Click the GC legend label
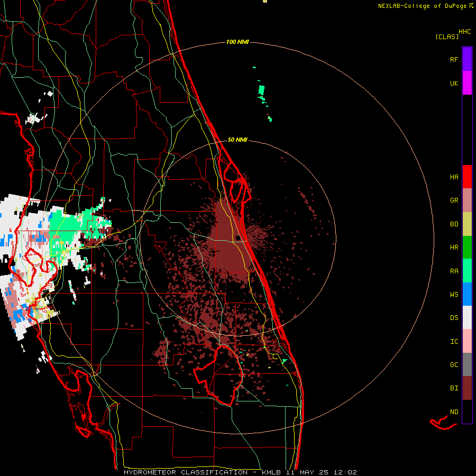The image size is (476, 476). pos(454,365)
